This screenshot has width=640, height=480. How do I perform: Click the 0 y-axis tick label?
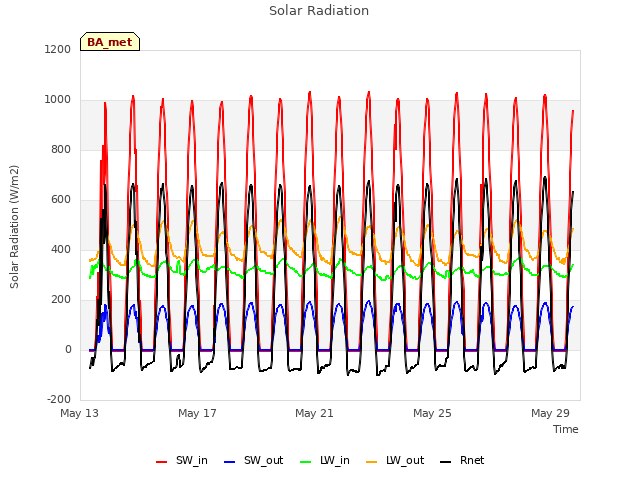point(68,349)
